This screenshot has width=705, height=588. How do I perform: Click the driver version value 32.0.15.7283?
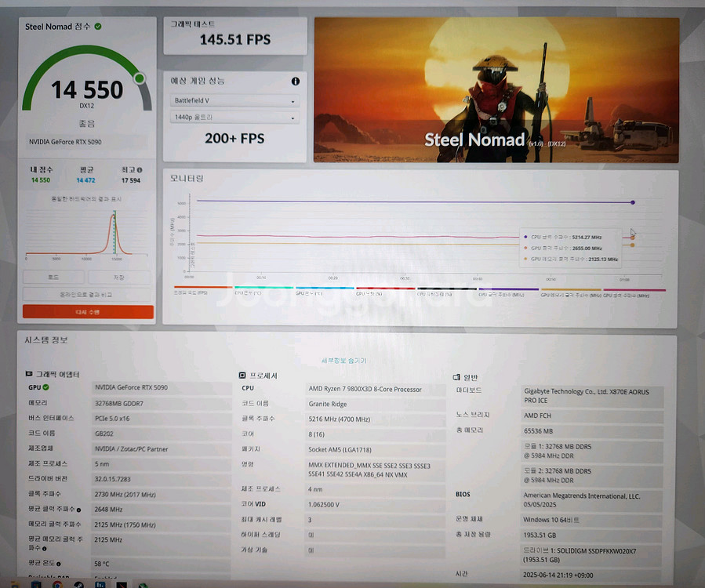(x=112, y=479)
